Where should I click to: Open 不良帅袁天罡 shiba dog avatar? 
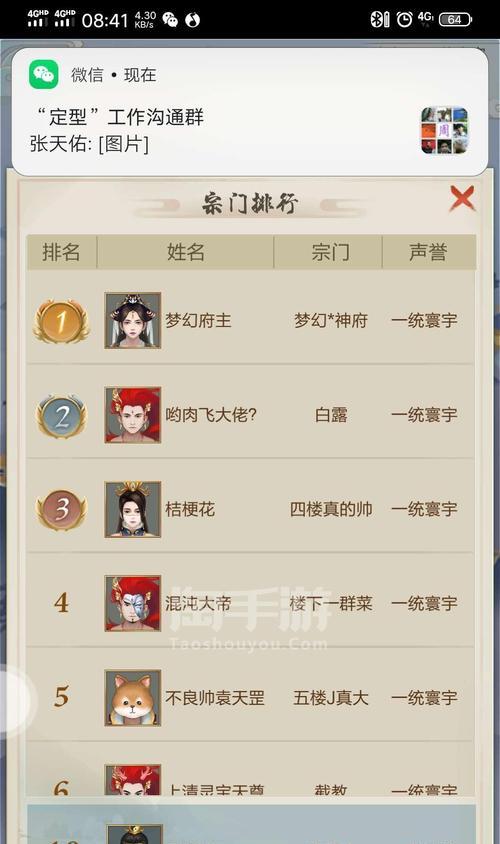click(x=133, y=698)
